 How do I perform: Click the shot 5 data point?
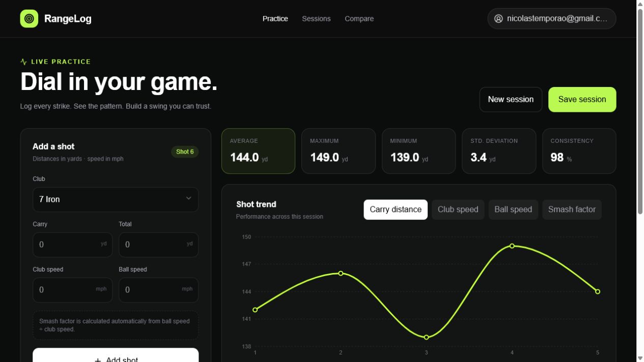598,292
